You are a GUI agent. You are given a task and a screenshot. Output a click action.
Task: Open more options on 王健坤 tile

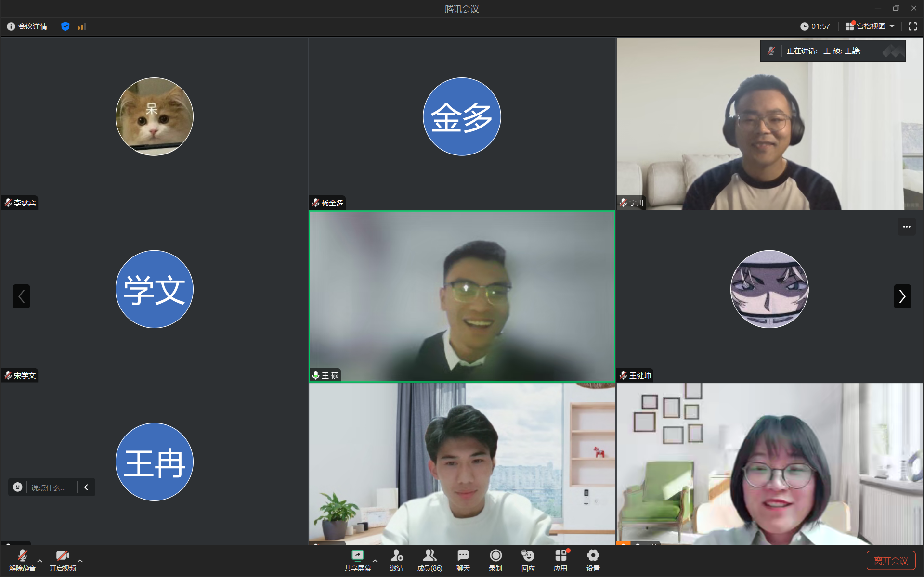907,227
